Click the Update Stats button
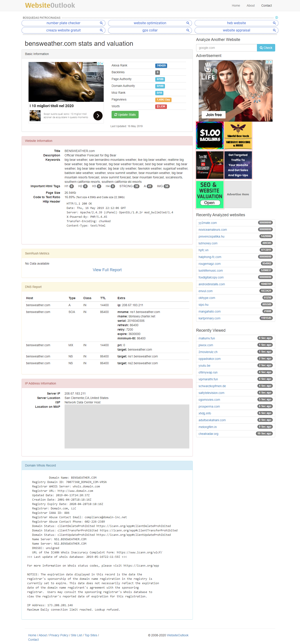Image resolution: width=300 pixels, height=644 pixels. click(125, 115)
